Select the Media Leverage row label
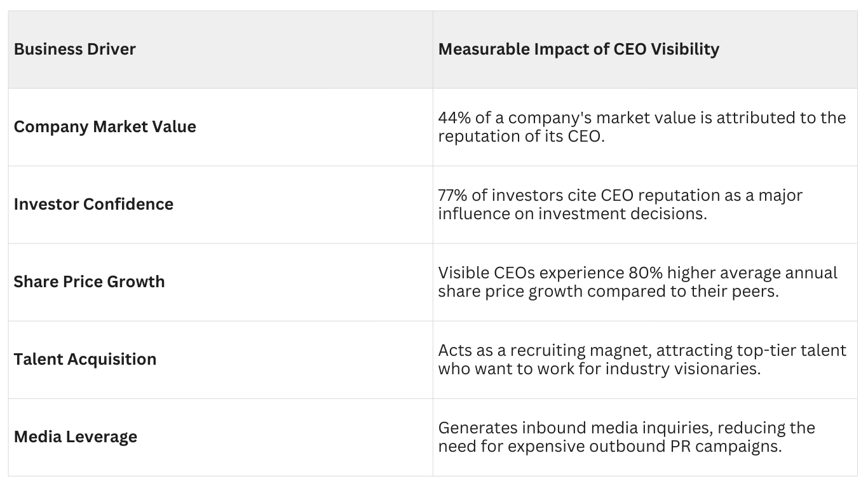Image resolution: width=868 pixels, height=488 pixels. (x=76, y=437)
